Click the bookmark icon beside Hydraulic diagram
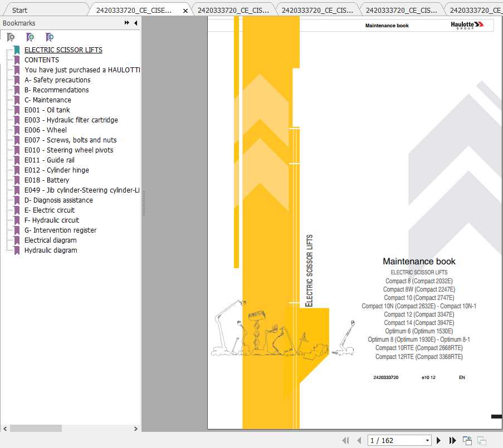Image resolution: width=503 pixels, height=448 pixels. pos(17,250)
